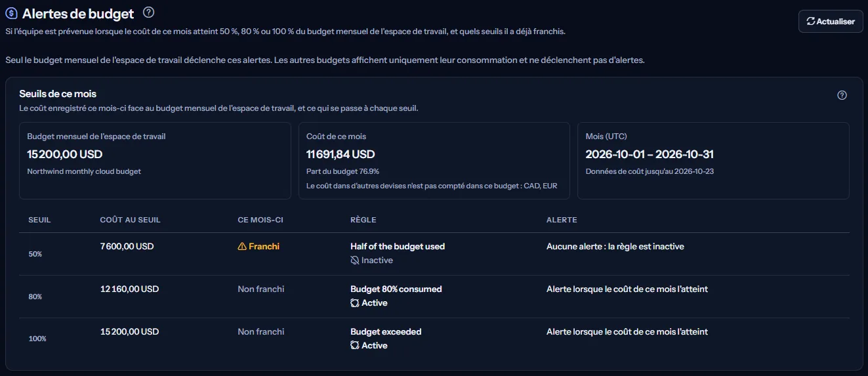
Task: Click the Inactive bell-off icon under Half of budget
Action: [355, 261]
